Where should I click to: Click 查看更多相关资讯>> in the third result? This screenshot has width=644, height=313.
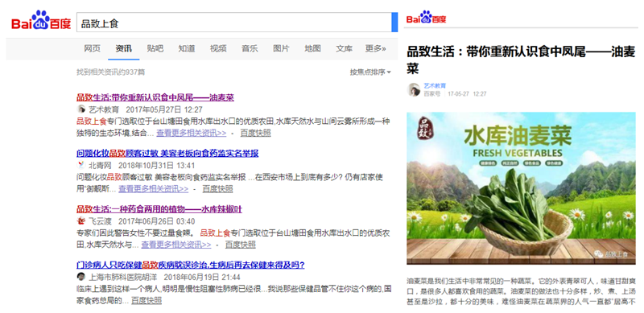[176, 245]
